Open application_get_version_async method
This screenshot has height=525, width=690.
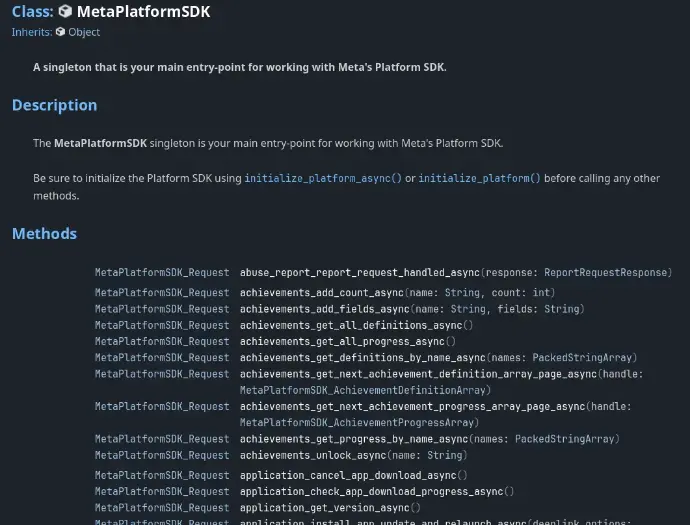pyautogui.click(x=325, y=508)
